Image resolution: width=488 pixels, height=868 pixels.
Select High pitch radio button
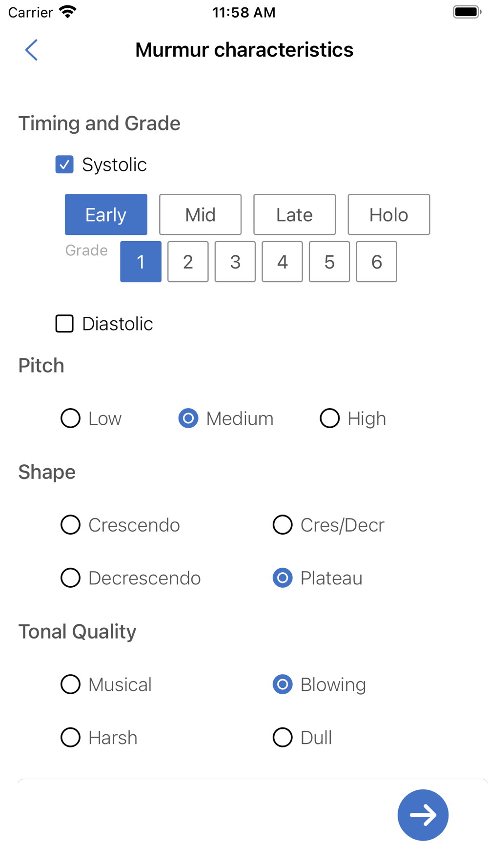(x=330, y=418)
